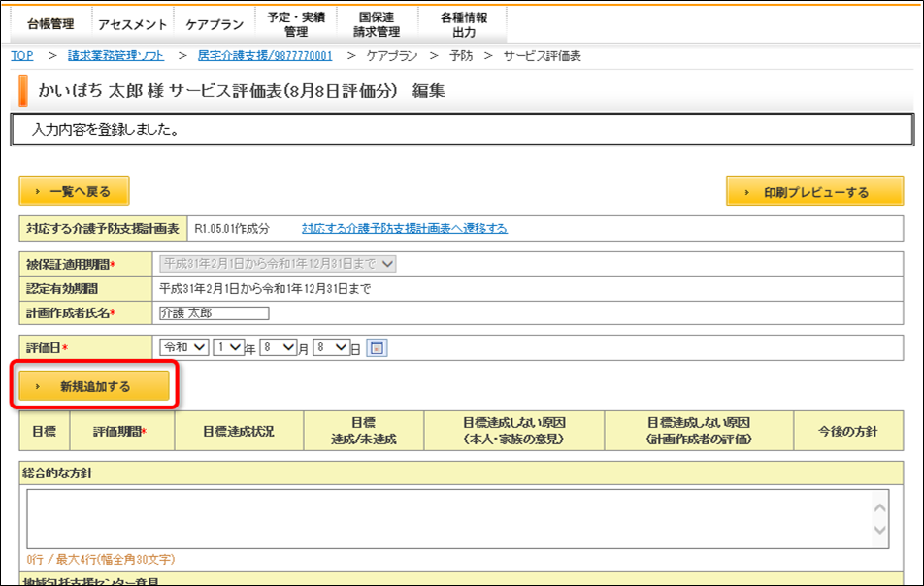Open the ケアプラン menu tab

point(214,24)
